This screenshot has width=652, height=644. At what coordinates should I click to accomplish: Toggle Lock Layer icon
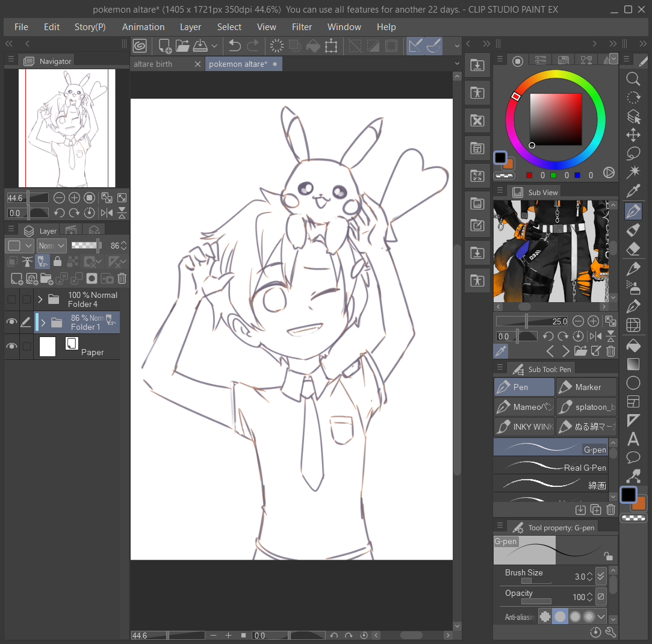point(57,261)
